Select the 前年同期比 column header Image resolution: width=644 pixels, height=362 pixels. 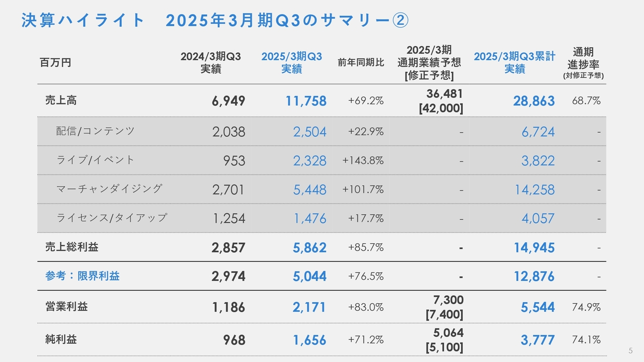point(361,63)
